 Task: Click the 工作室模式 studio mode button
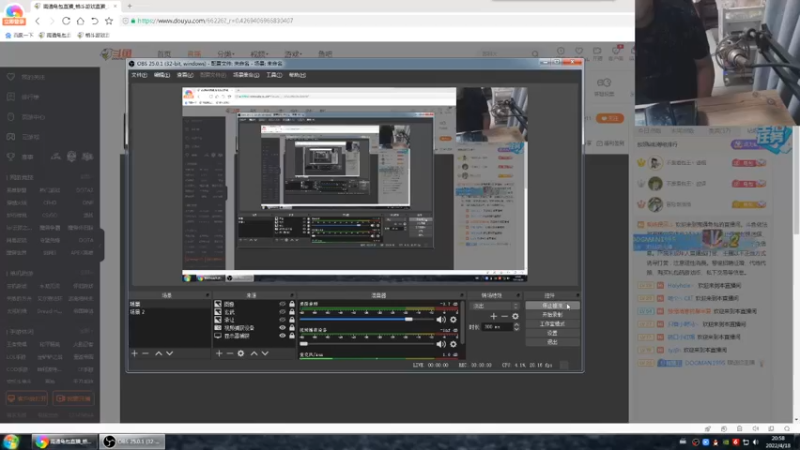[x=553, y=324]
